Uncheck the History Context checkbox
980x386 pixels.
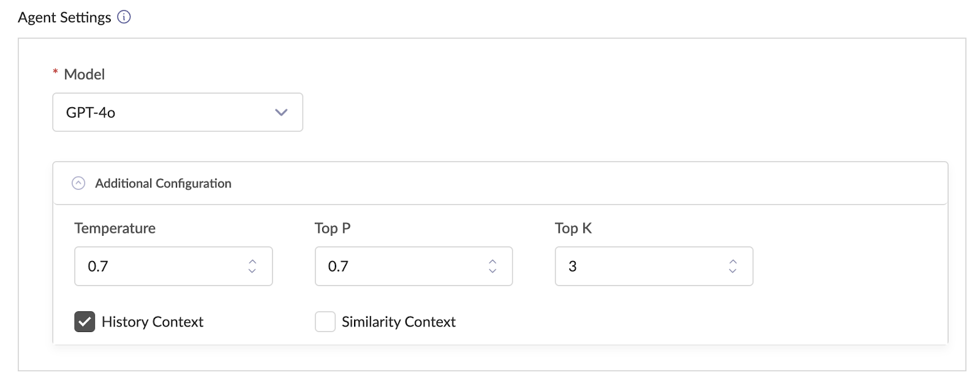(x=85, y=322)
